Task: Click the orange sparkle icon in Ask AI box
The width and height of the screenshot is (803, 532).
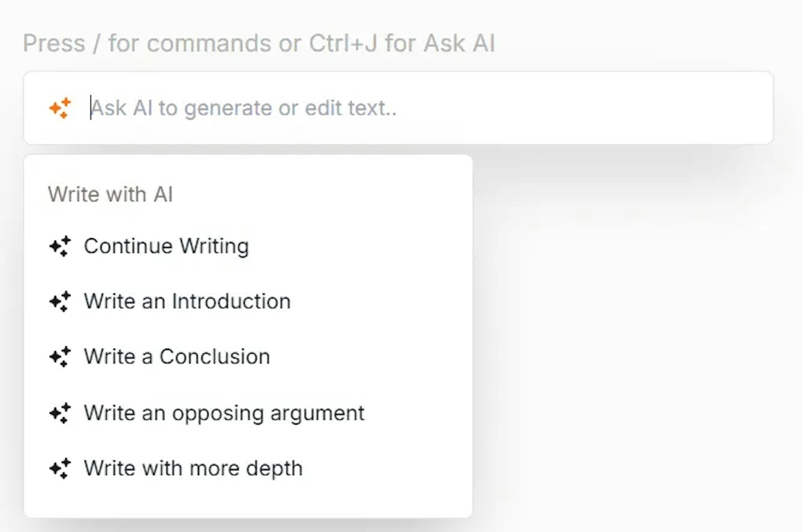Action: (x=60, y=108)
